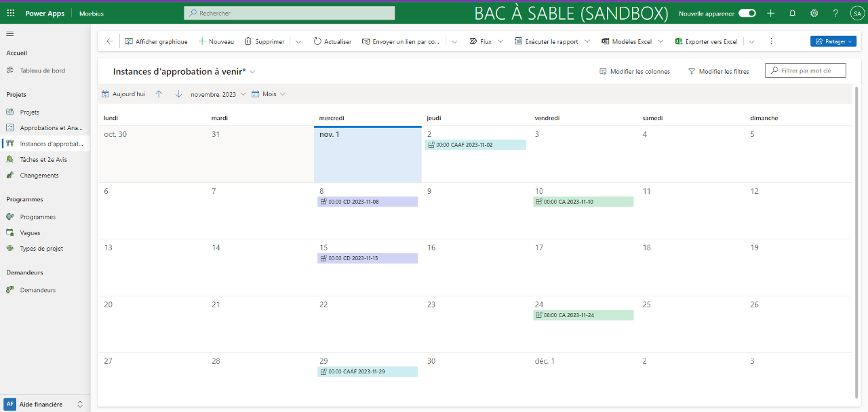Click the Rechercher search box
The width and height of the screenshot is (868, 412).
point(290,13)
